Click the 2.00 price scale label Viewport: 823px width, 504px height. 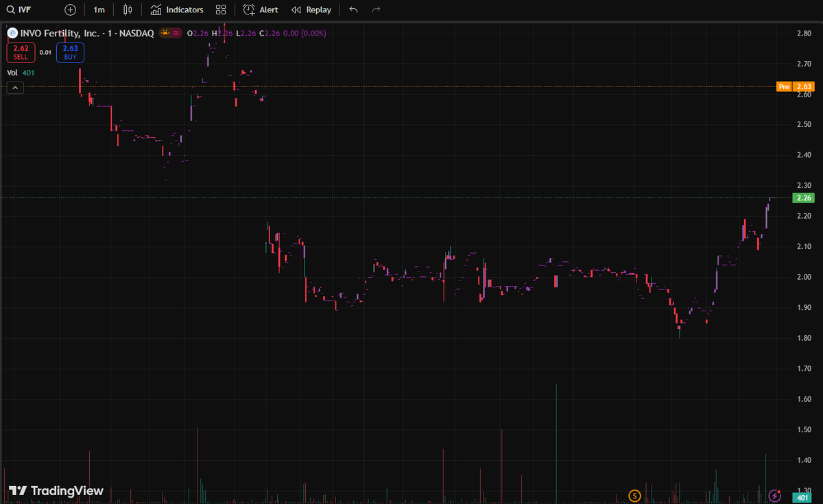coord(804,277)
